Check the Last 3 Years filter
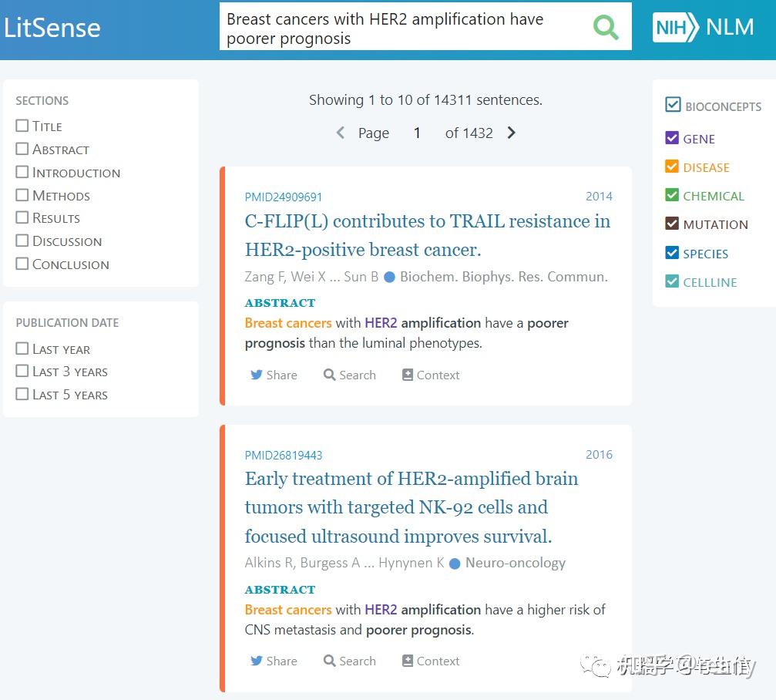The image size is (776, 700). pos(22,371)
